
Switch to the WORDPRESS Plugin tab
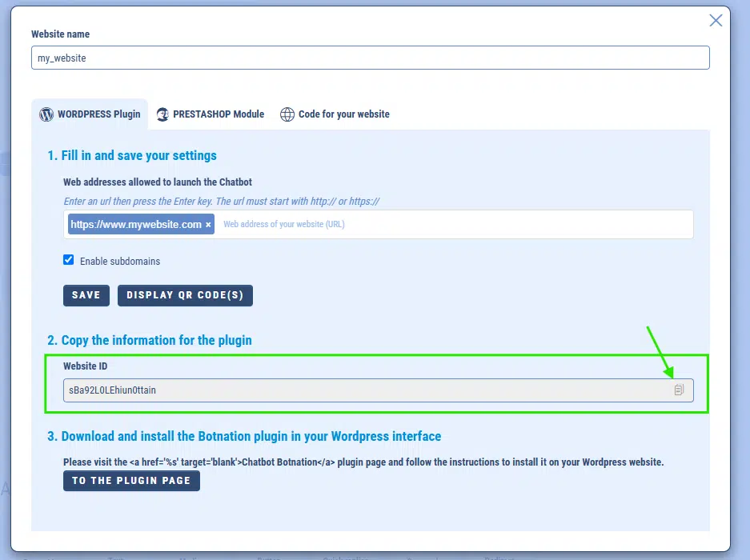click(x=90, y=114)
